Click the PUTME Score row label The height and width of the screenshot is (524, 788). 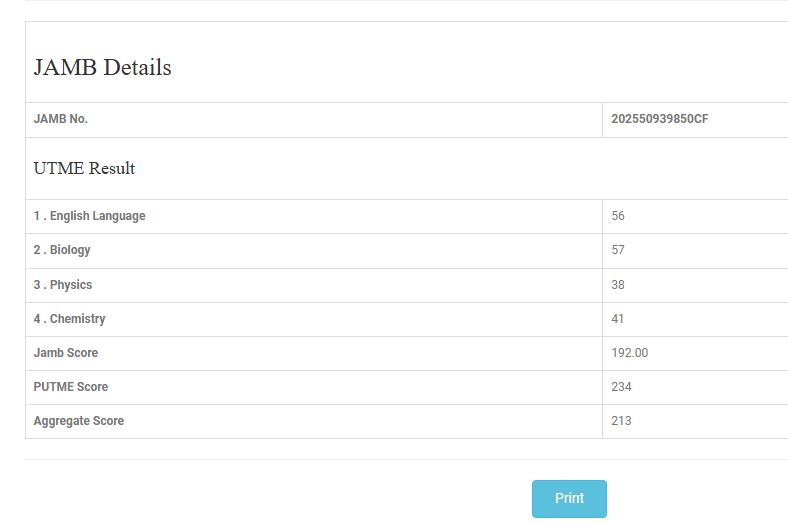click(x=71, y=387)
